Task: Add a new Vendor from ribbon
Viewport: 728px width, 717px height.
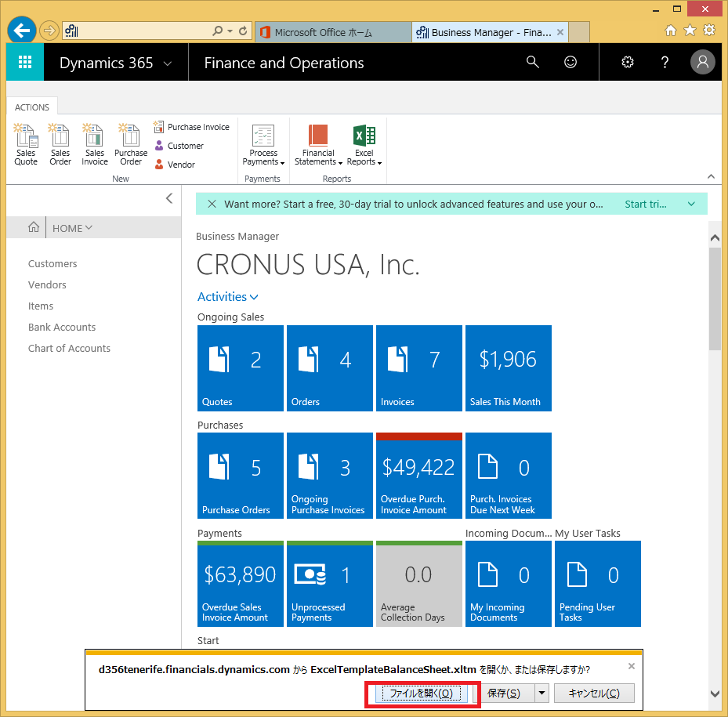Action: (175, 165)
